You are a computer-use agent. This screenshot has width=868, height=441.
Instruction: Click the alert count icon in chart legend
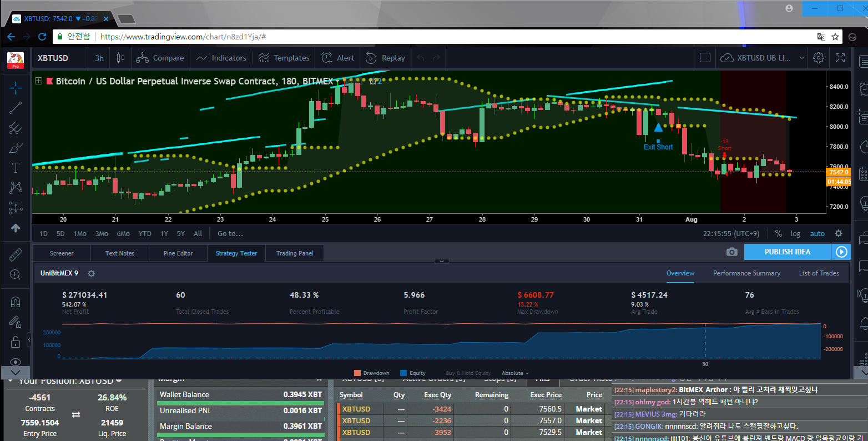(x=376, y=81)
